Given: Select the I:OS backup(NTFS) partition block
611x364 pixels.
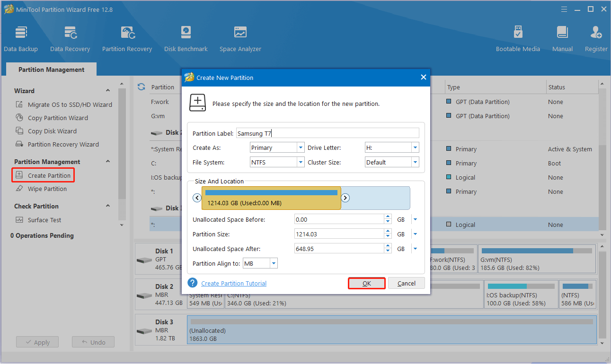Looking at the screenshot, I should pos(521,295).
